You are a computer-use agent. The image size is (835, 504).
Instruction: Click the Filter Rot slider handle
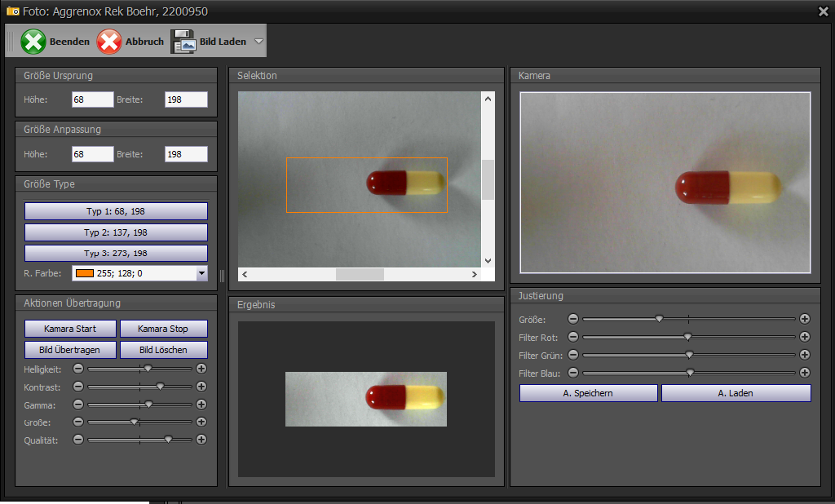point(687,337)
